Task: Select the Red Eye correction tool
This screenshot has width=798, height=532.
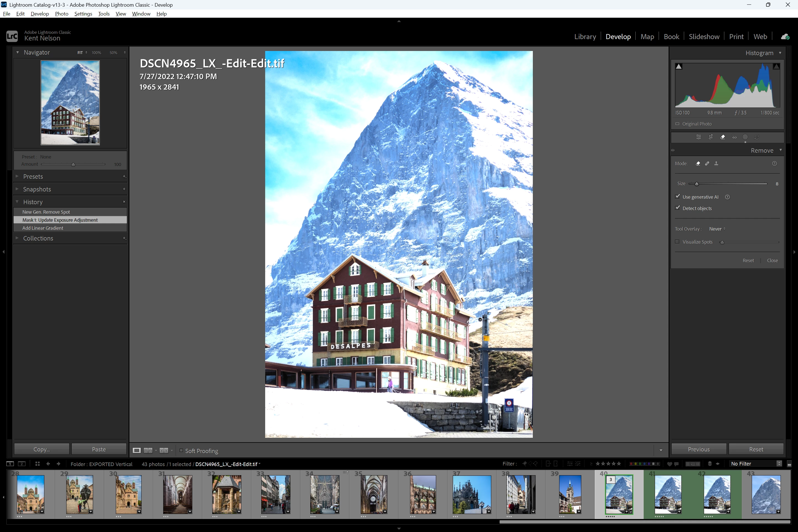Action: 734,137
